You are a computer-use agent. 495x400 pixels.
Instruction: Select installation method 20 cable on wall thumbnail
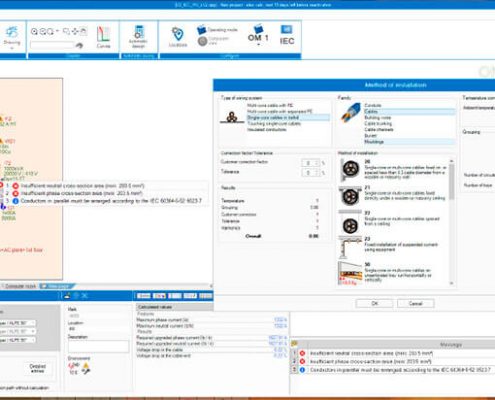click(x=350, y=169)
